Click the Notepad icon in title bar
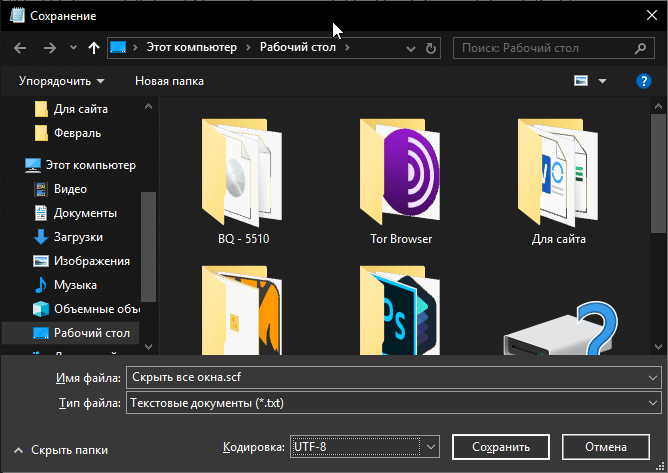668x473 pixels. [17, 15]
